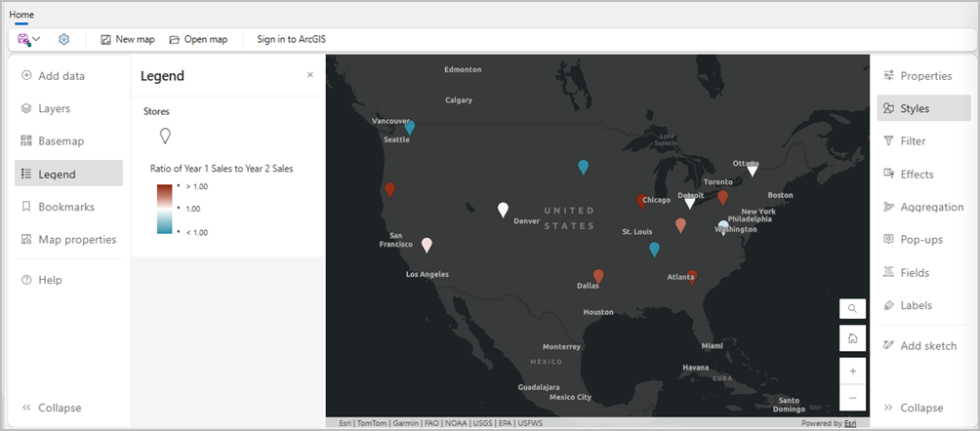The width and height of the screenshot is (980, 431).
Task: Click the blue store pin near Seattle
Action: click(409, 128)
